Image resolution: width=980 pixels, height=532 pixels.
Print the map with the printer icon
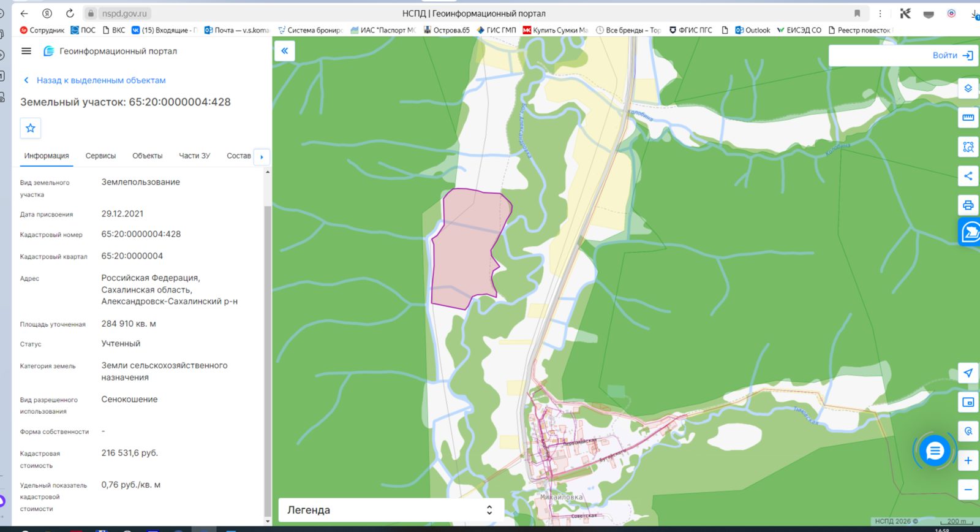pyautogui.click(x=968, y=205)
